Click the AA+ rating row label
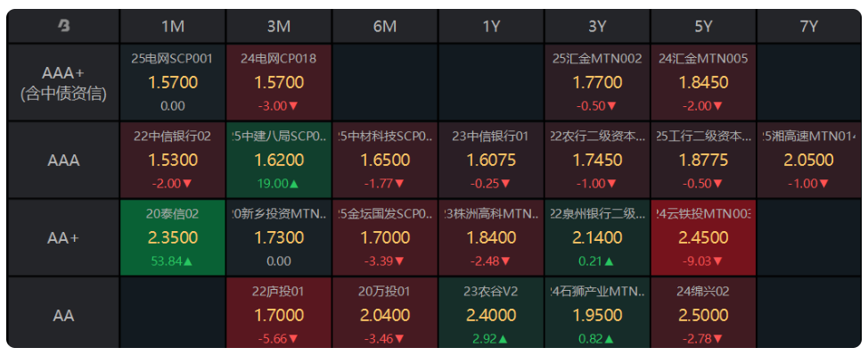The image size is (868, 356). point(63,238)
